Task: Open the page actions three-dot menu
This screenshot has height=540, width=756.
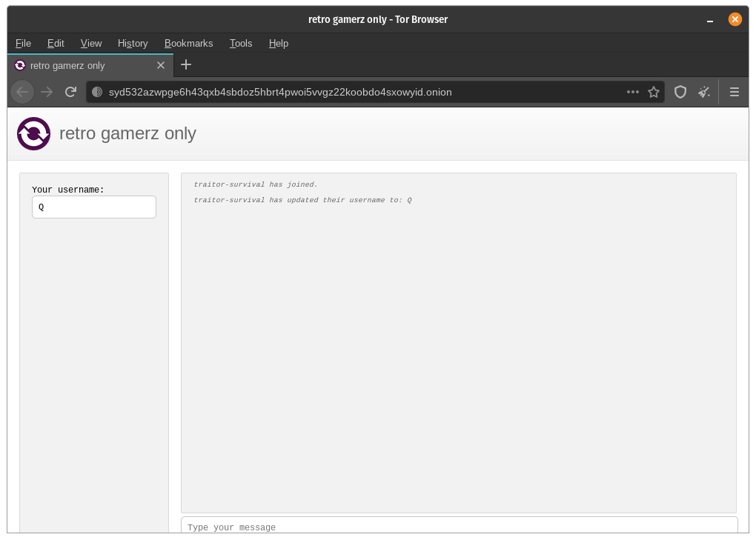Action: click(632, 92)
